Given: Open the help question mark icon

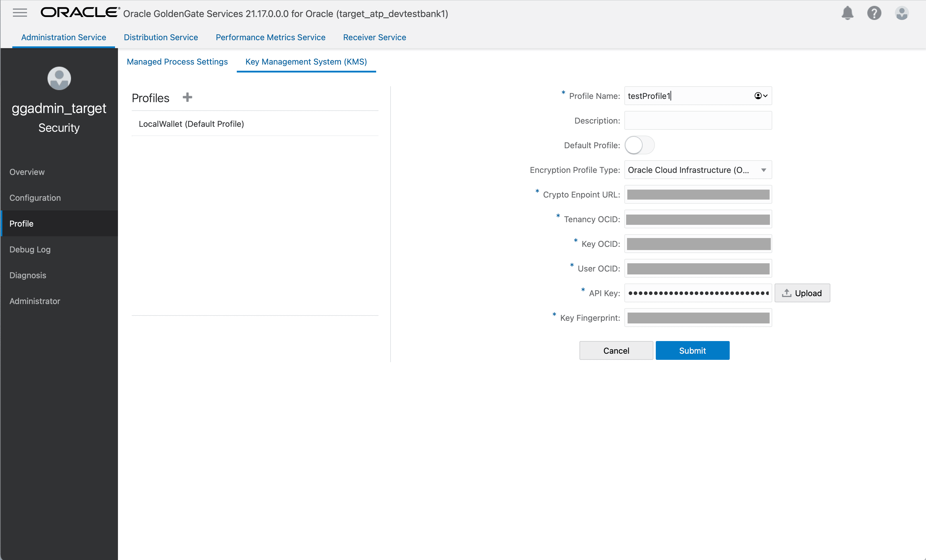Looking at the screenshot, I should (x=874, y=13).
